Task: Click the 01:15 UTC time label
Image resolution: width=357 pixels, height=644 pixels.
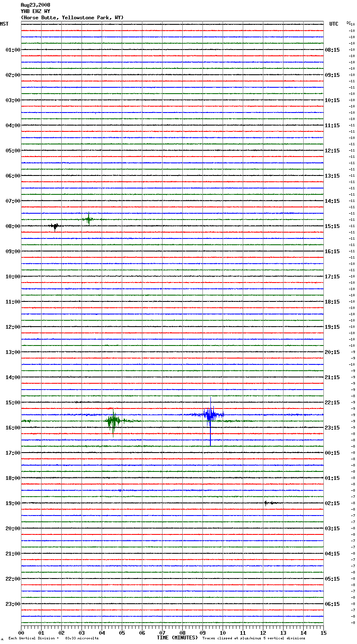Action: coord(332,478)
